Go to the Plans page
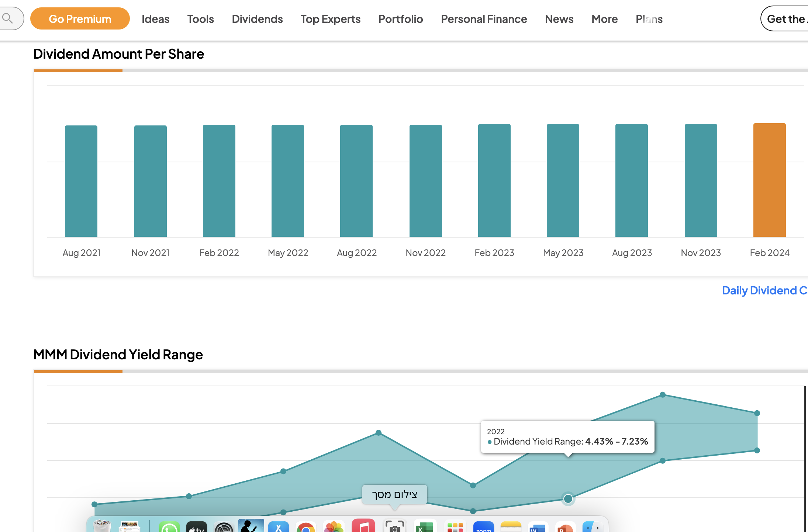 (649, 19)
